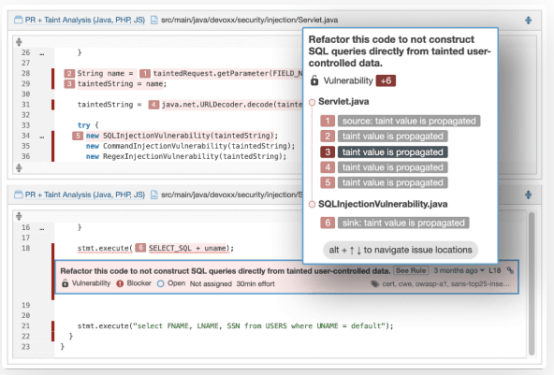This screenshot has height=375, width=554.
Task: Click the vertical scrollbar of bottom snippet
Action: point(531,283)
